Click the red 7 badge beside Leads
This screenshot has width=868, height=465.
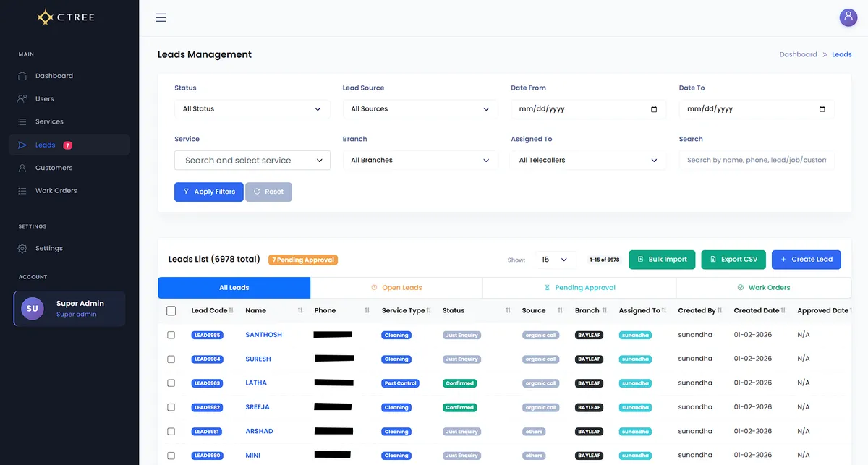pyautogui.click(x=67, y=145)
